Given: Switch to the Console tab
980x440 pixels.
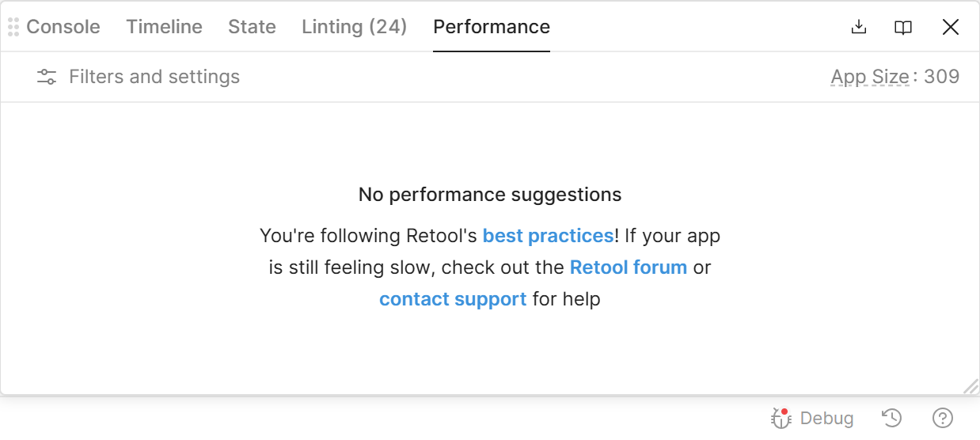Looking at the screenshot, I should (x=63, y=27).
